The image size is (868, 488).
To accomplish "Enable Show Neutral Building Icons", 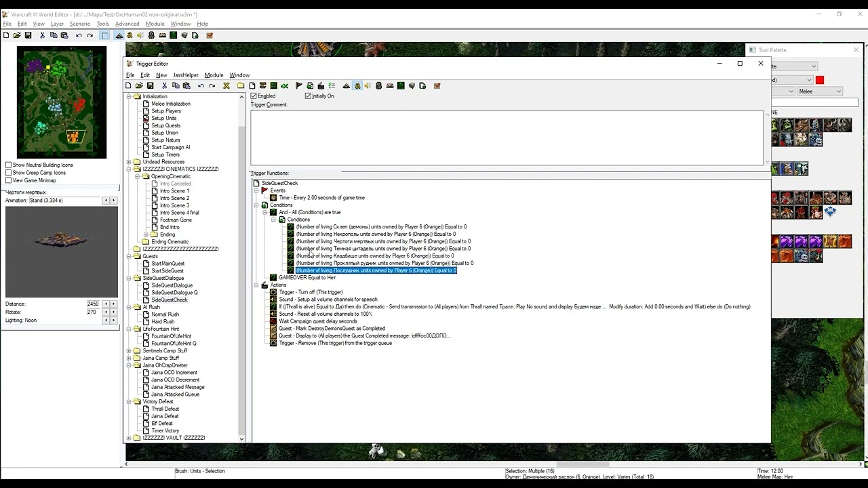I will (8, 165).
